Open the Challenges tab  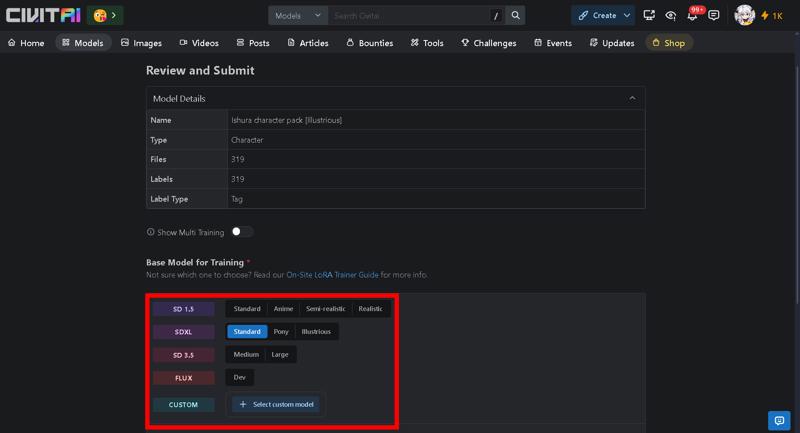[x=489, y=43]
